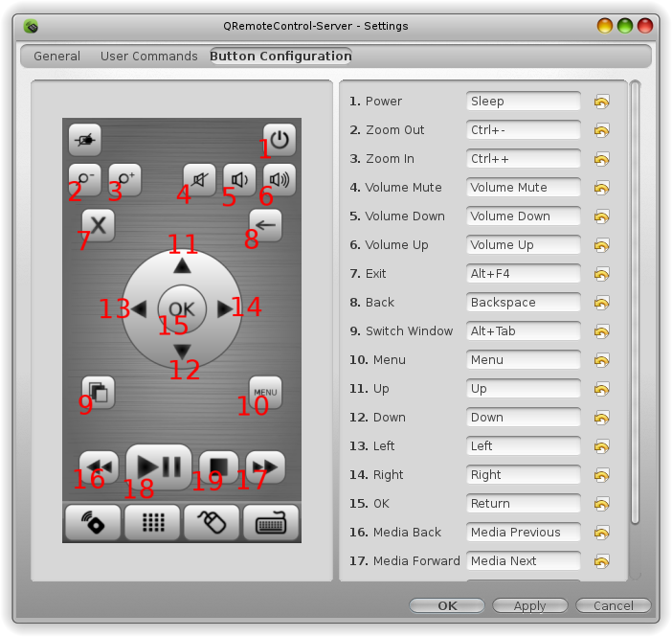Click the zoom out magnifier icon
The width and height of the screenshot is (672, 637).
85,179
